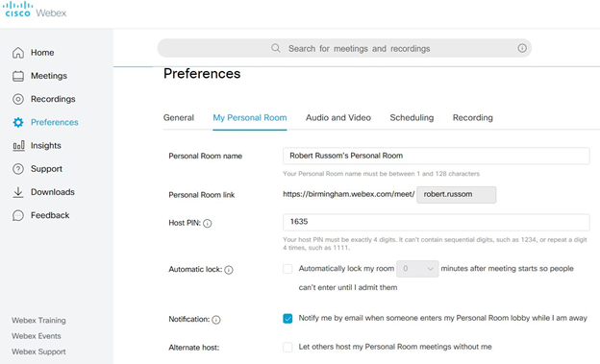Click the search meetings and recordings field
Screen dimensions: 600x364
(344, 48)
